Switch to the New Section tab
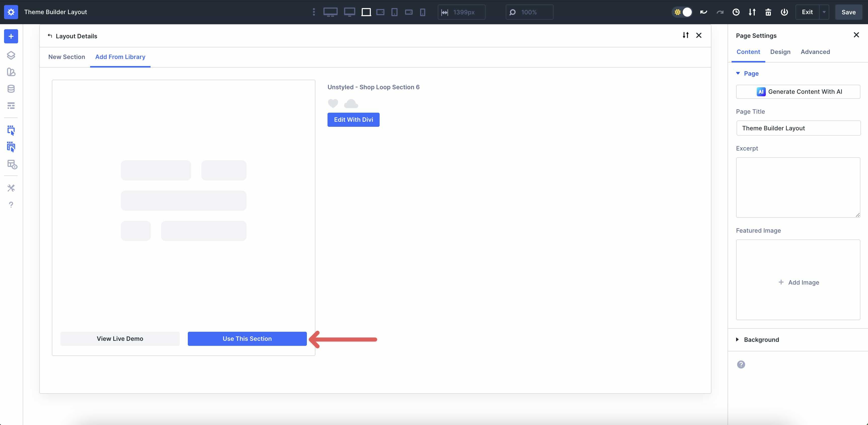Image resolution: width=868 pixels, height=425 pixels. tap(67, 57)
